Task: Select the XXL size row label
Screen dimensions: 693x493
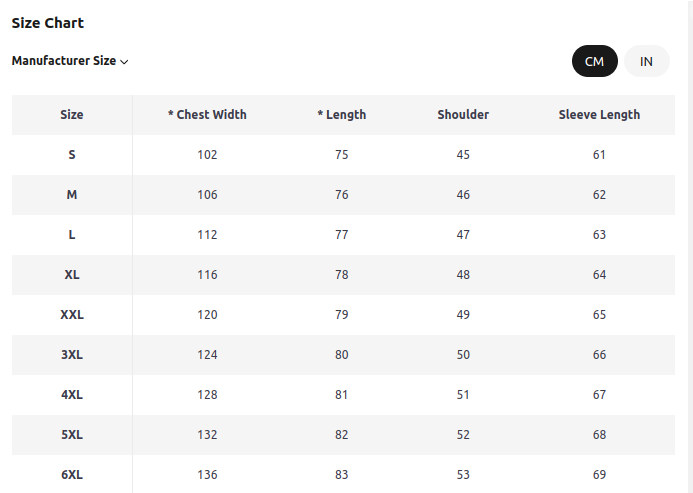Action: [x=72, y=315]
